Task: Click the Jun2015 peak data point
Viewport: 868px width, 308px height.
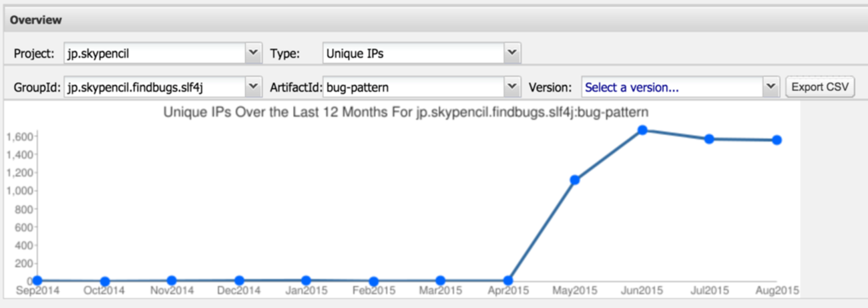Action: (x=642, y=130)
